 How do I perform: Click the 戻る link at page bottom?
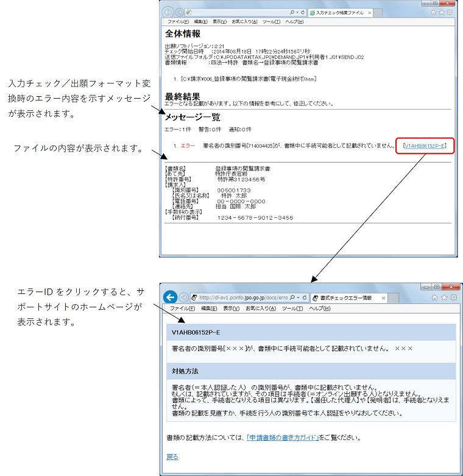pos(172,457)
